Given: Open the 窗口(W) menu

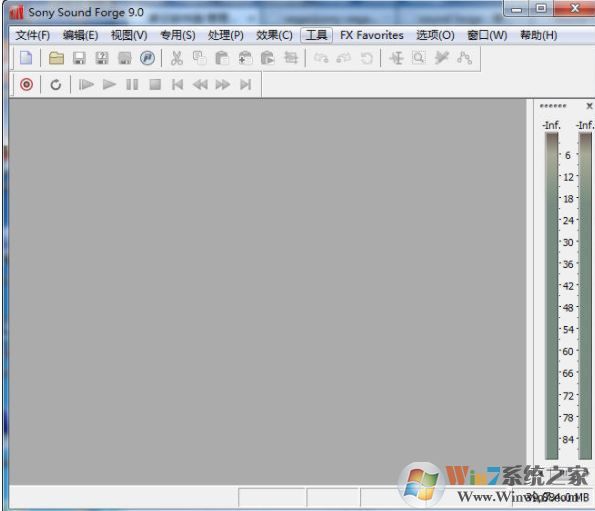Looking at the screenshot, I should coord(487,35).
